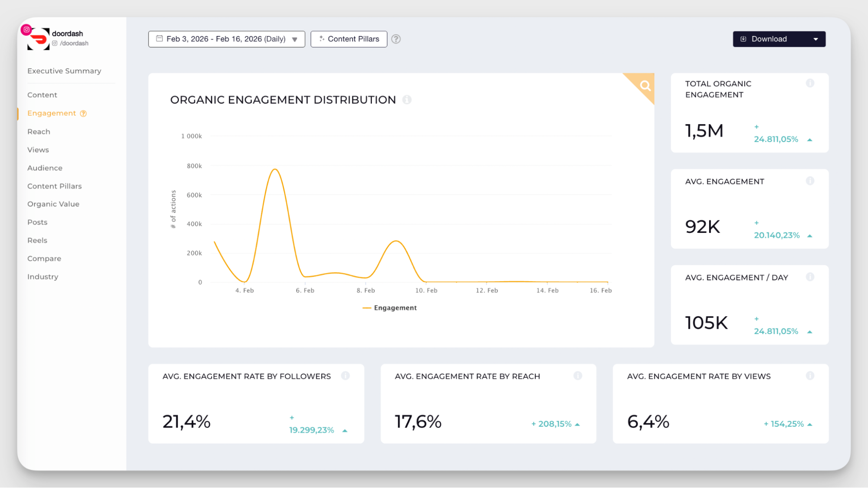Select Posts in the sidebar
Viewport: 868px width, 488px height.
pyautogui.click(x=37, y=222)
